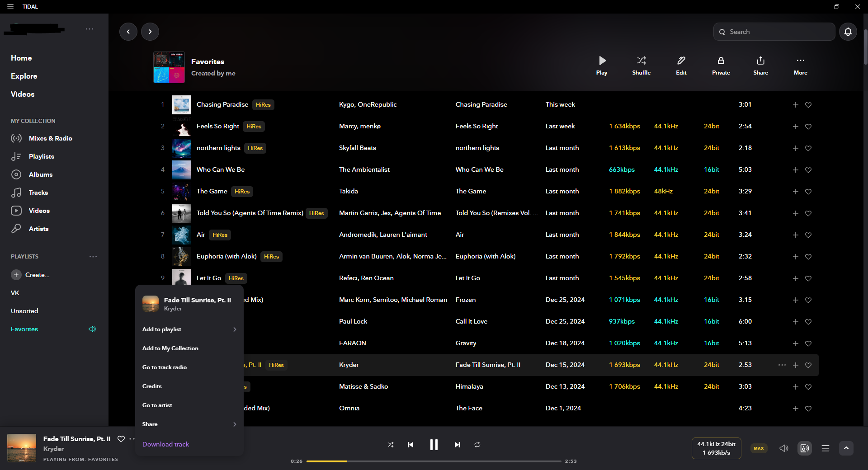Image resolution: width=868 pixels, height=470 pixels.
Task: Open the play queue list icon
Action: [x=826, y=448]
